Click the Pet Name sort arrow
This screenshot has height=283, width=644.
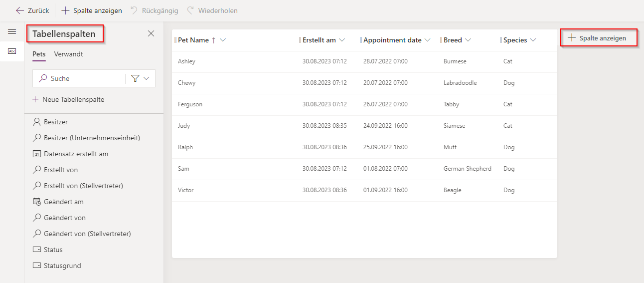(213, 40)
